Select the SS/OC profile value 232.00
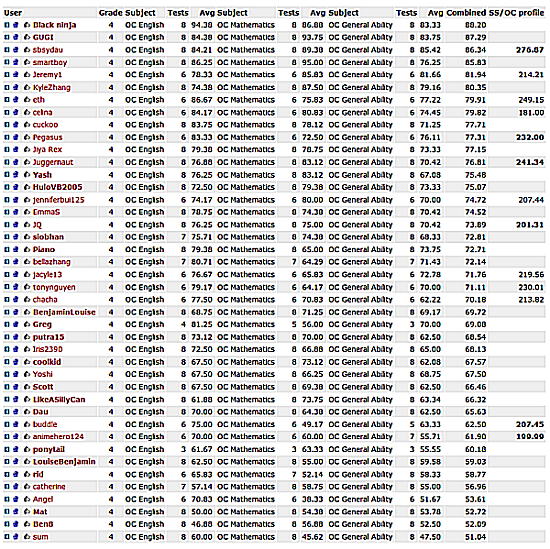This screenshot has width=550, height=549. click(x=530, y=137)
